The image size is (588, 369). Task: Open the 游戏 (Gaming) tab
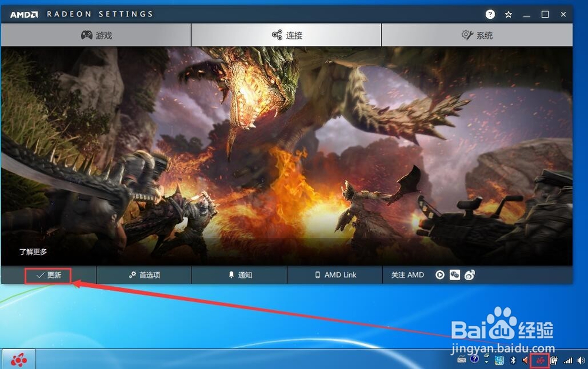[96, 35]
